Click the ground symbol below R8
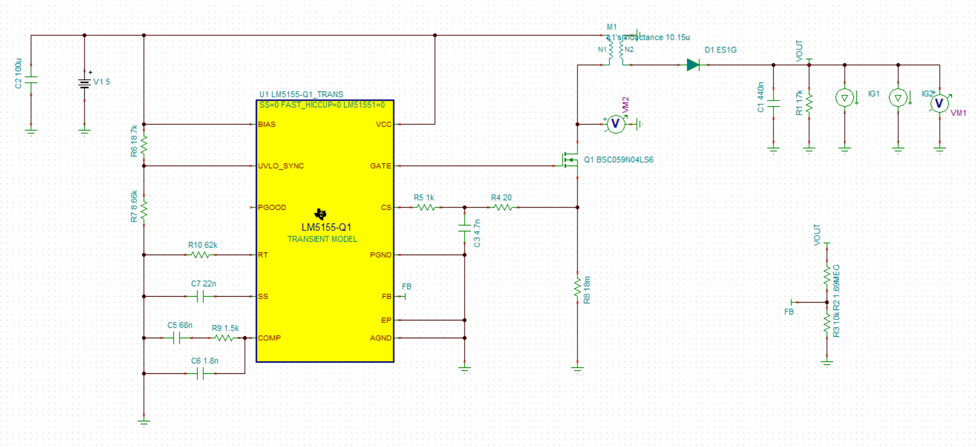The image size is (980, 447). 578,368
